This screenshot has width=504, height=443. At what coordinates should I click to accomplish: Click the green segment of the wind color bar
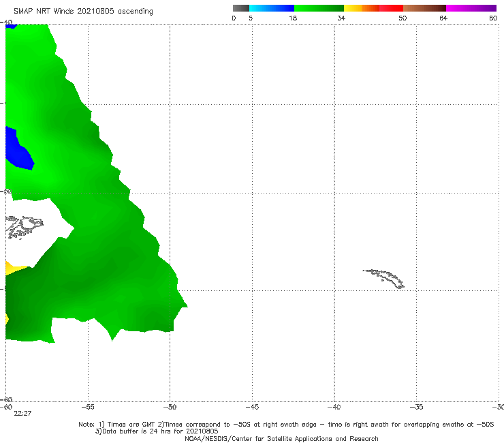point(319,8)
